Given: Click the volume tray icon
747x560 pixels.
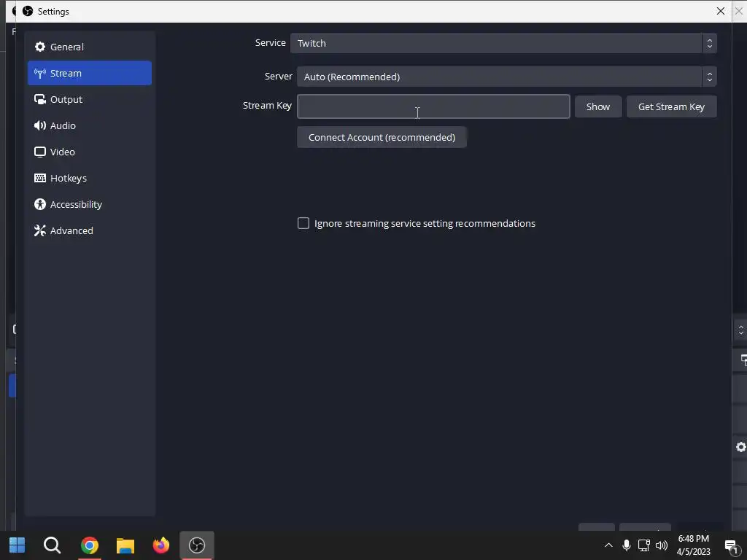Looking at the screenshot, I should click(x=662, y=545).
